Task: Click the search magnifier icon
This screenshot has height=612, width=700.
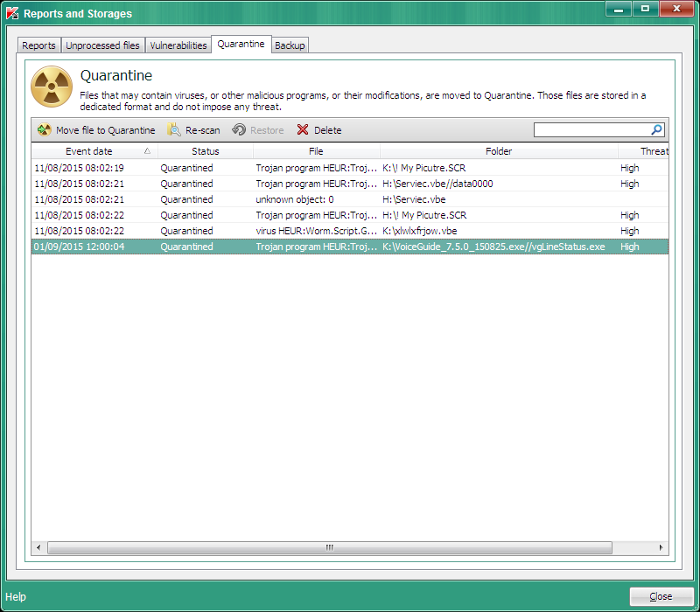Action: point(657,129)
